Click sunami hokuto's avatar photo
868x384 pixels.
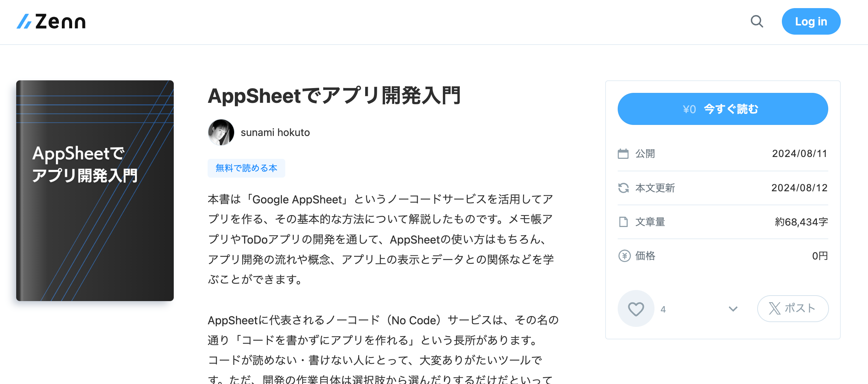tap(220, 132)
